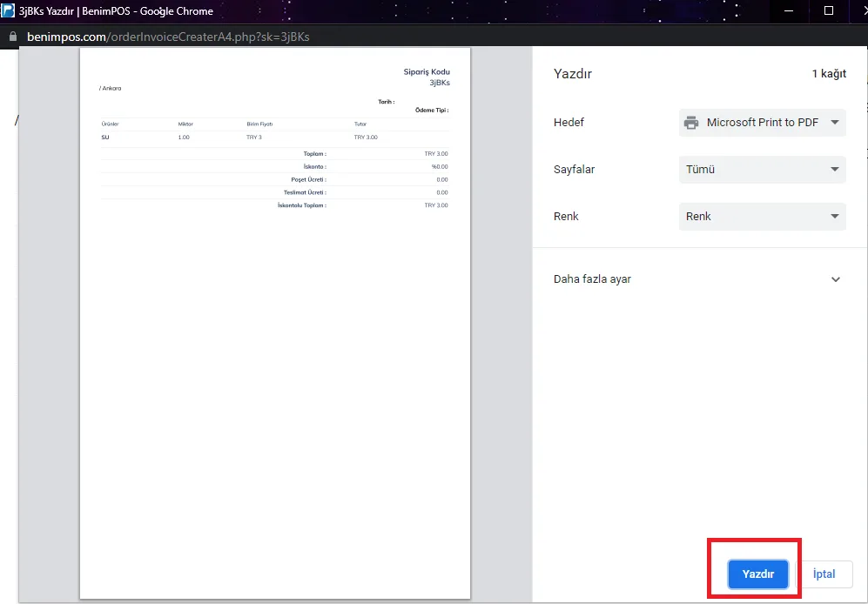This screenshot has height=604, width=868.
Task: Click the BenimPOS favicon in the title bar
Action: pos(8,10)
